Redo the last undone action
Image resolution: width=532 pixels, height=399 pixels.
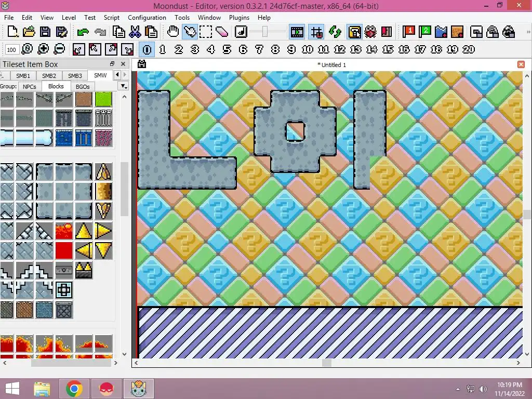pyautogui.click(x=100, y=32)
